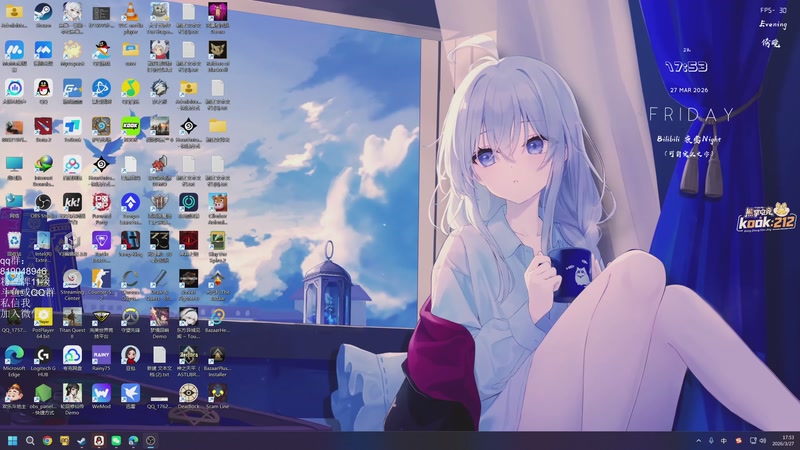Select the QQ Music desktop shortcut

131,92
